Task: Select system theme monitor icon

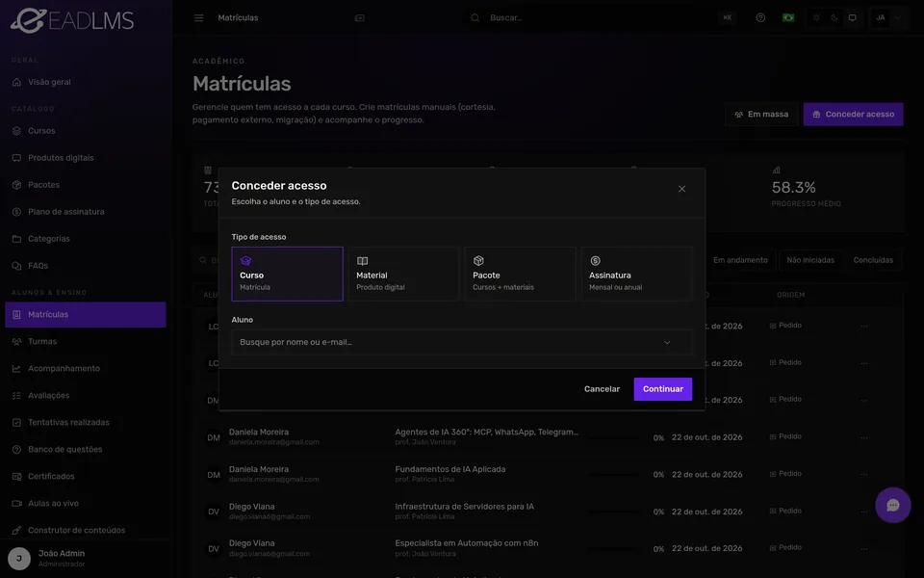Action: [x=852, y=17]
